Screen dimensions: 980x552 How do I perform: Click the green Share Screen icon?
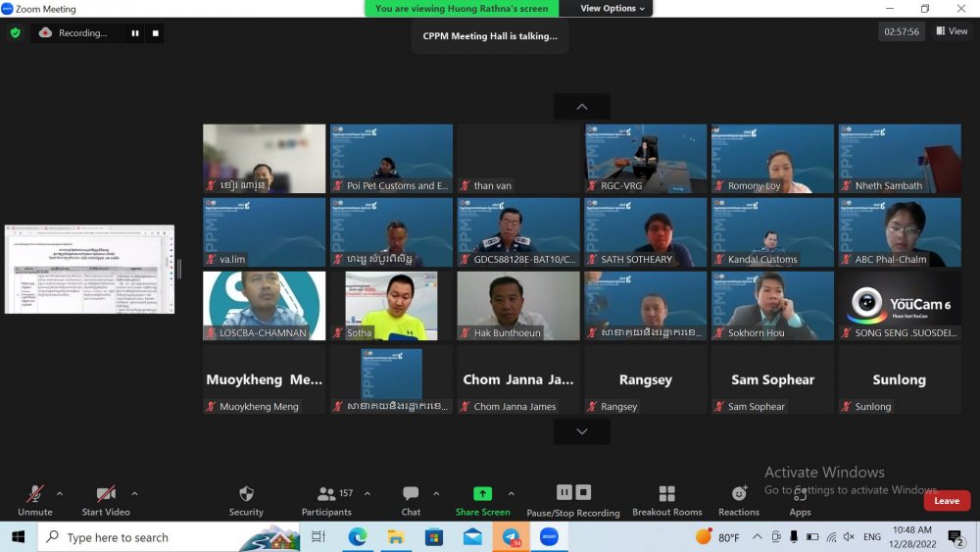(482, 494)
